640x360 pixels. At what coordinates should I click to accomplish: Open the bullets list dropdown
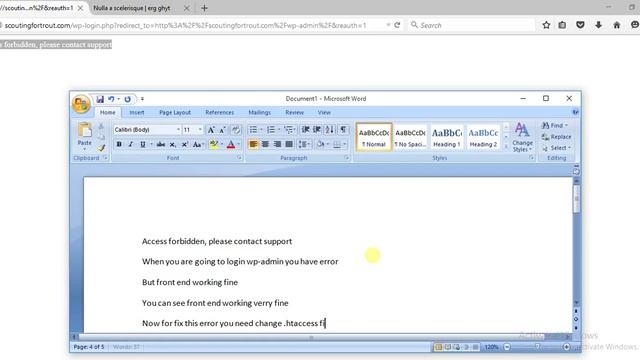click(261, 130)
